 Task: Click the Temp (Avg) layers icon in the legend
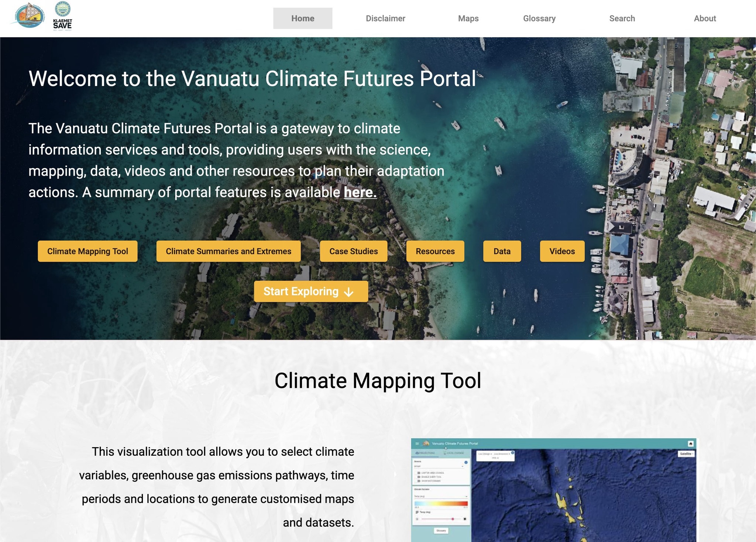[x=417, y=512]
